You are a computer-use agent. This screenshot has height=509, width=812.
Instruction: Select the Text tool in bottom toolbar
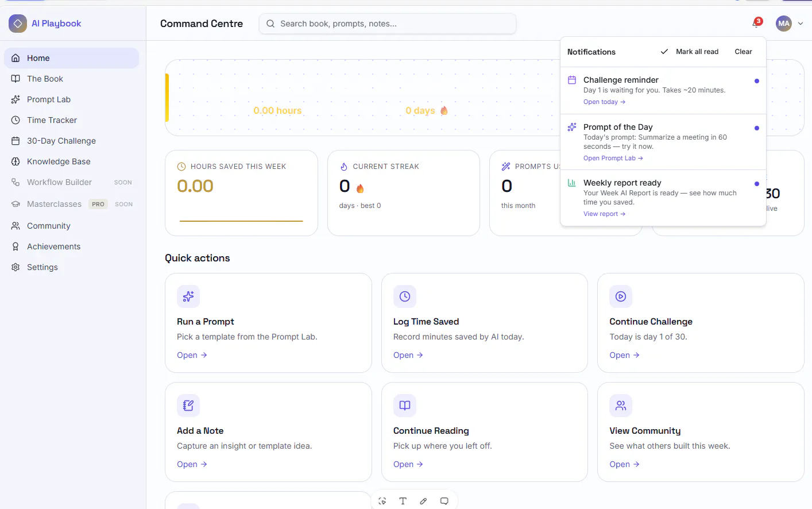point(403,501)
